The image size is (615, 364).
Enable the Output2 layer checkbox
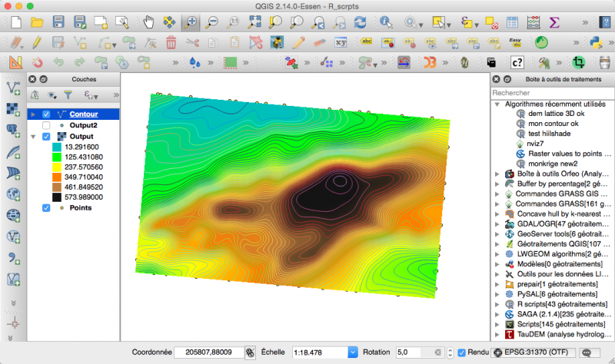[46, 125]
